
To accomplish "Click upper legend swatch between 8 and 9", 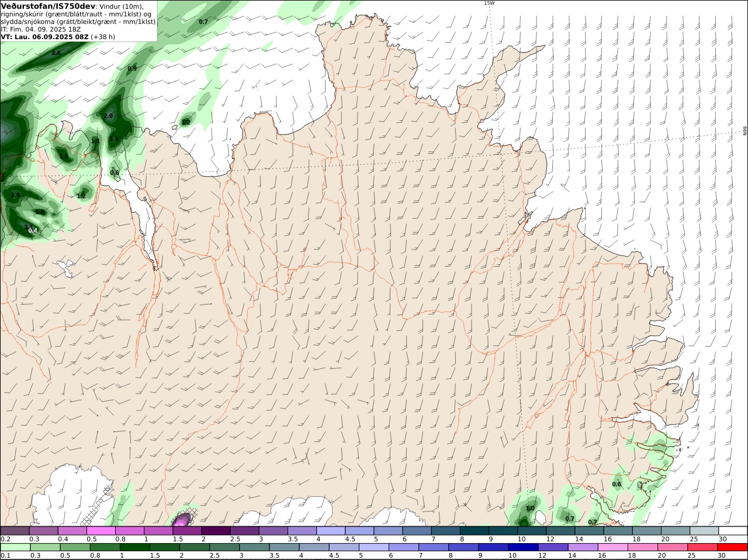I will tap(475, 531).
